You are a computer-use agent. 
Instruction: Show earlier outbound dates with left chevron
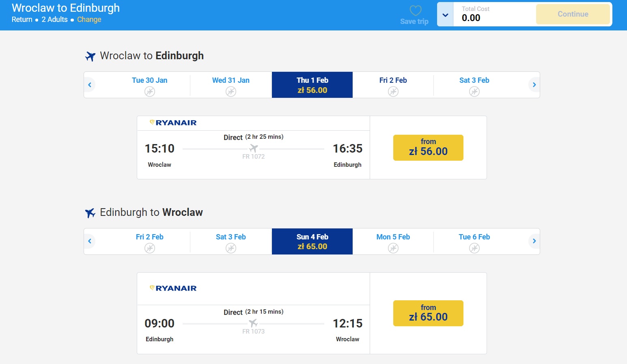(x=90, y=85)
